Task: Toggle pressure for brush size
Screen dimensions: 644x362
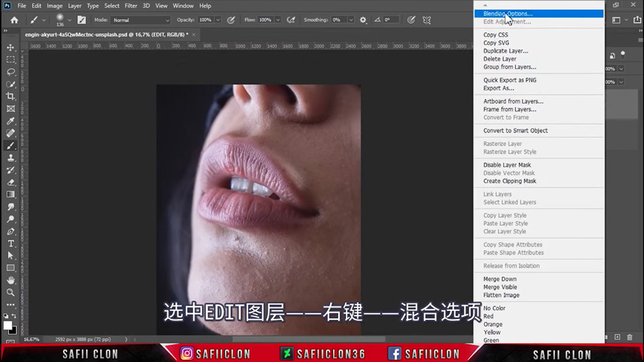Action: [411, 20]
